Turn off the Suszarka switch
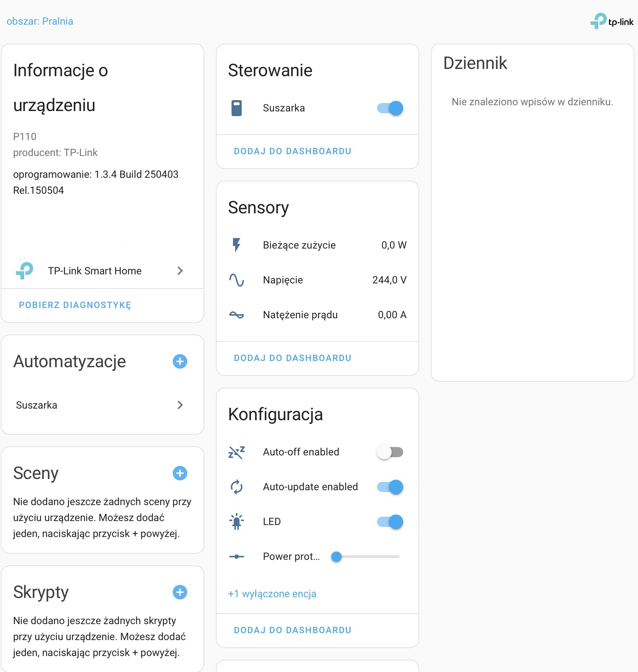The height and width of the screenshot is (672, 638). 390,108
